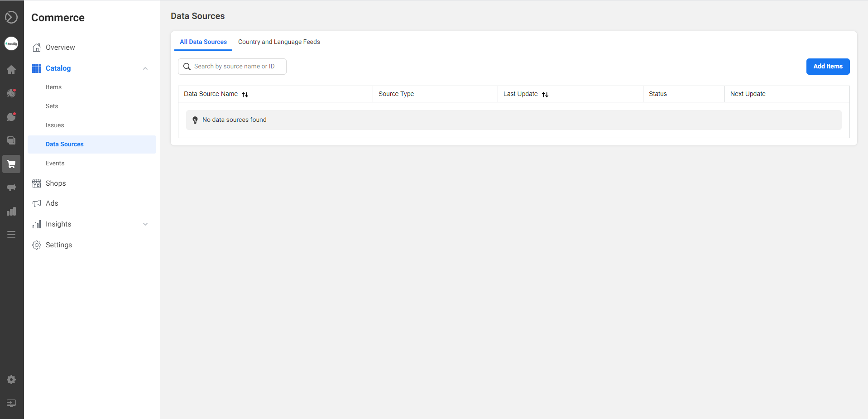868x419 pixels.
Task: Expand the Insights section chevron
Action: 145,224
